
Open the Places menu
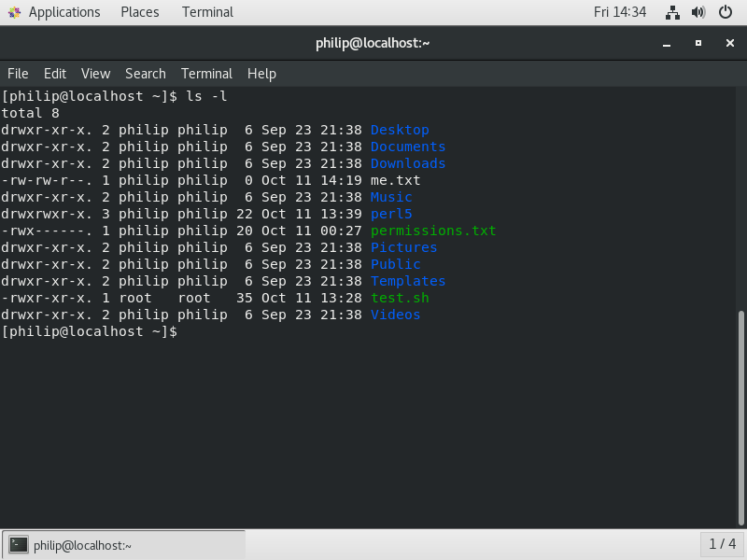click(139, 12)
